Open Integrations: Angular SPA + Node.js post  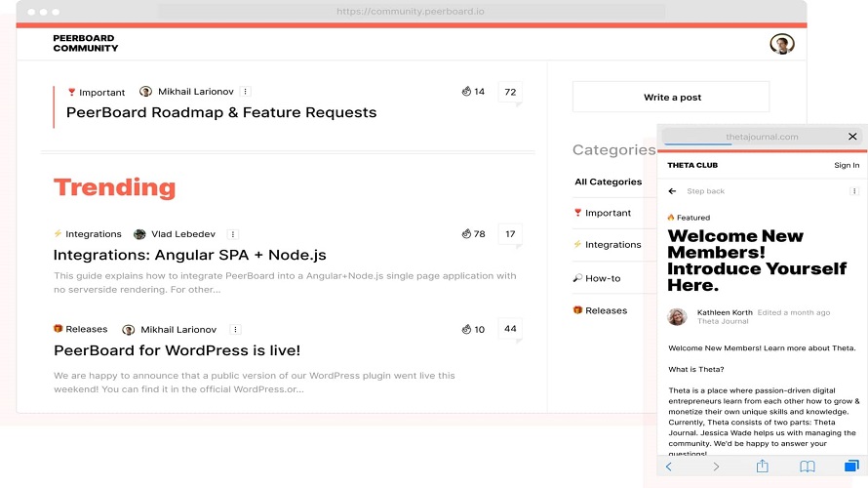coord(190,255)
